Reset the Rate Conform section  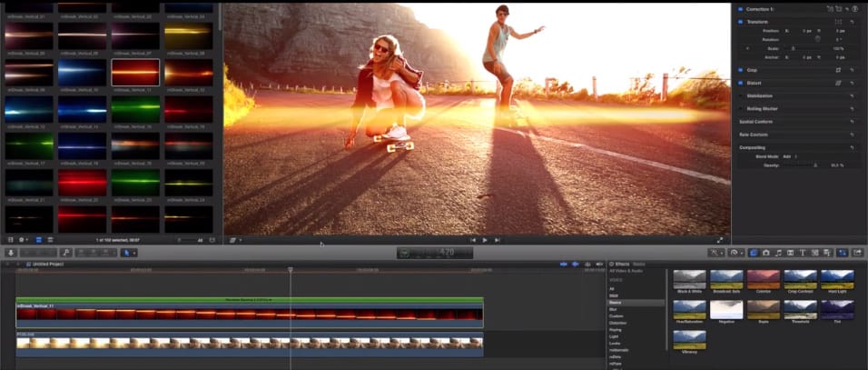[852, 135]
